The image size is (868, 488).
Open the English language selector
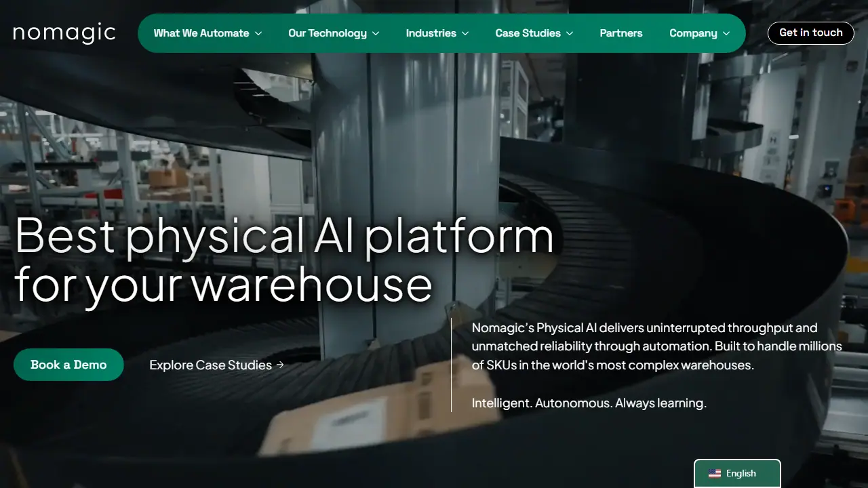pos(737,474)
